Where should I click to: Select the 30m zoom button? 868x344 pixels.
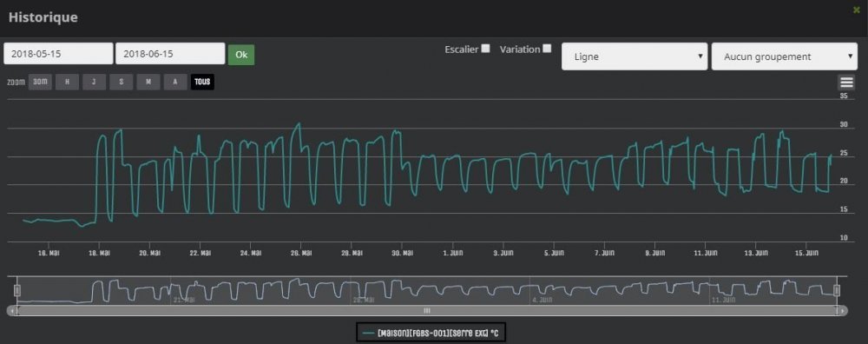40,82
